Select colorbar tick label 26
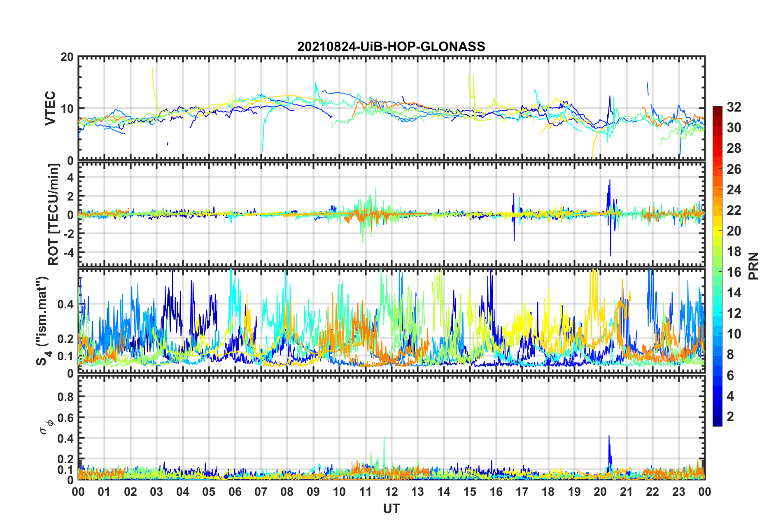783x532 pixels. pyautogui.click(x=734, y=169)
